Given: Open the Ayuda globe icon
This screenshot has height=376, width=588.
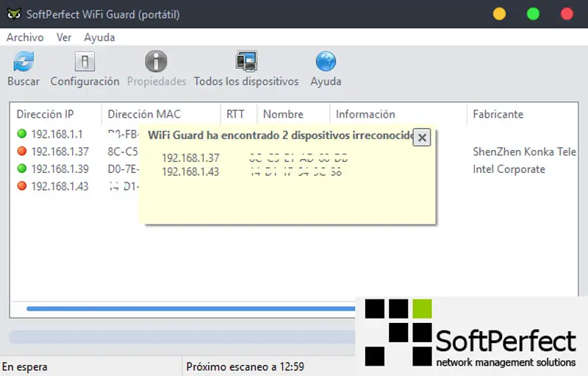Looking at the screenshot, I should pos(326,61).
